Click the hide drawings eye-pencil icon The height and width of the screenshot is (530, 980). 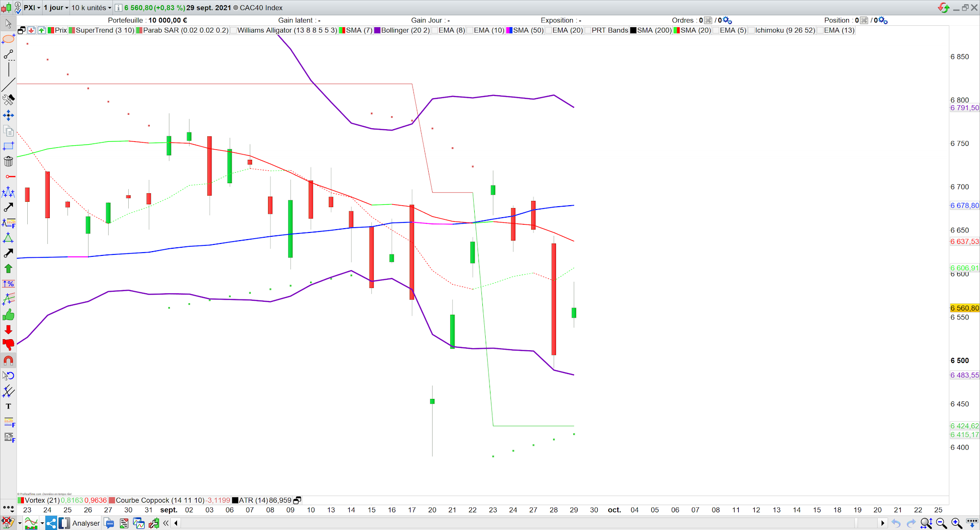(7, 523)
